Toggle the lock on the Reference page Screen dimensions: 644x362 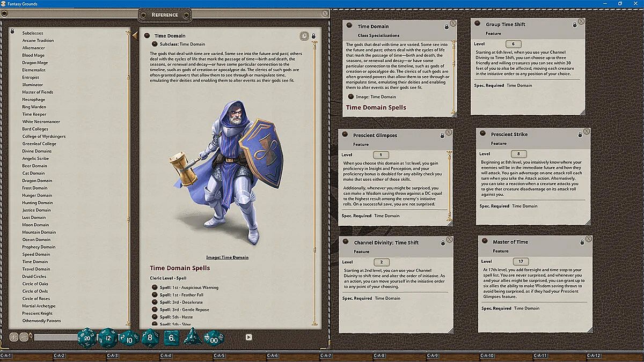click(313, 36)
